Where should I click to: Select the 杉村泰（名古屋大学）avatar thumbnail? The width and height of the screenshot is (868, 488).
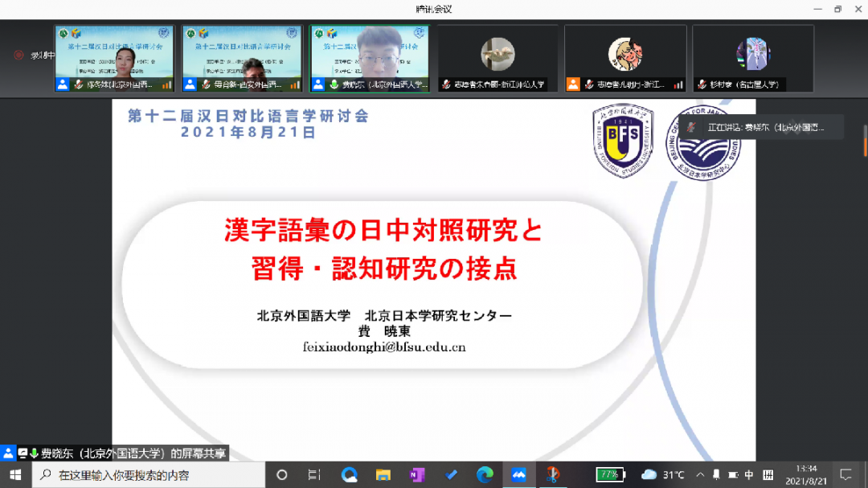tap(753, 58)
